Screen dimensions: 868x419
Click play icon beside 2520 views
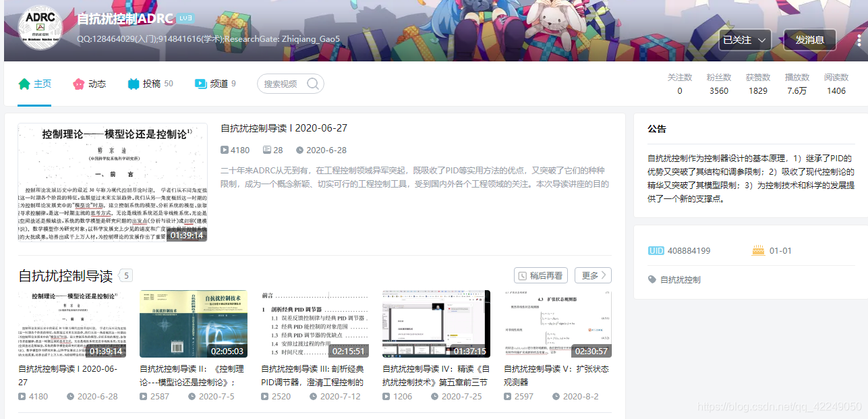265,397
